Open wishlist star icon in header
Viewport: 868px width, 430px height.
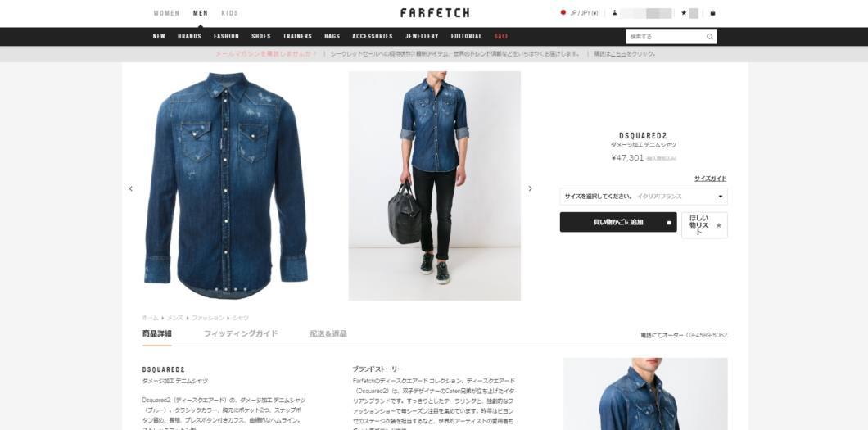click(x=685, y=13)
